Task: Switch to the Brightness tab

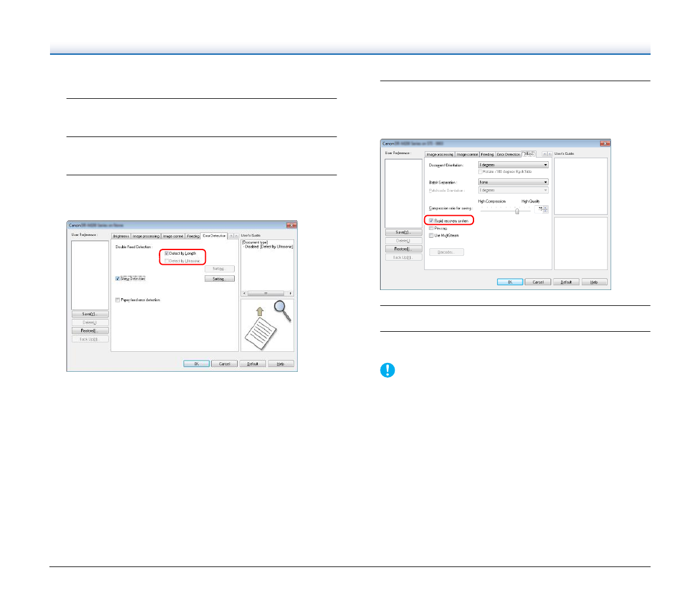Action: pyautogui.click(x=121, y=236)
